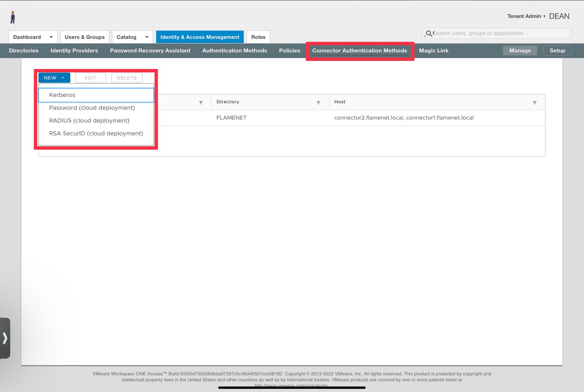This screenshot has height=392, width=584.
Task: Click the Manage button
Action: (520, 51)
